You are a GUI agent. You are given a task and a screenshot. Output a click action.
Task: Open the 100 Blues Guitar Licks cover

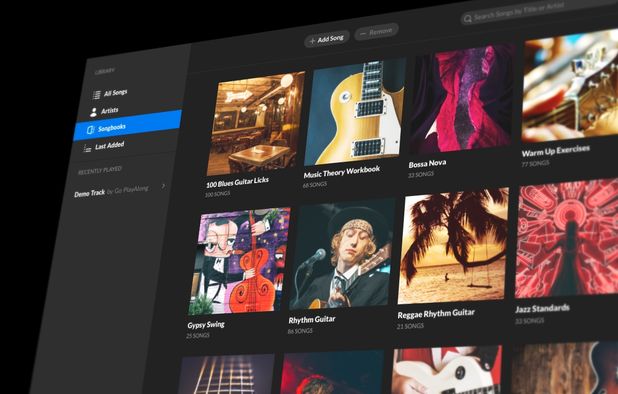click(256, 123)
